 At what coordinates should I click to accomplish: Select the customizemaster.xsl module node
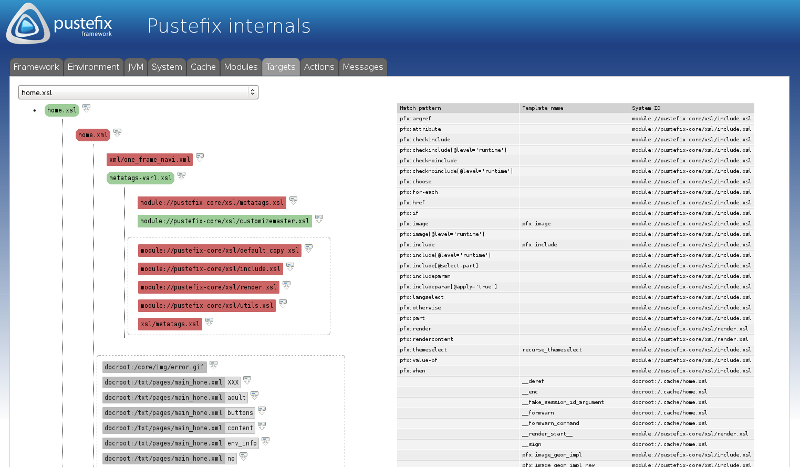pyautogui.click(x=225, y=221)
